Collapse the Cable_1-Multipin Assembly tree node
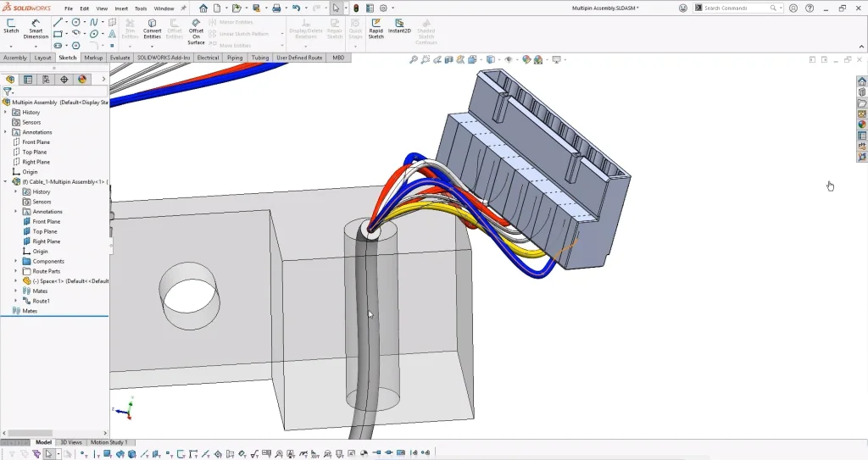 point(6,181)
